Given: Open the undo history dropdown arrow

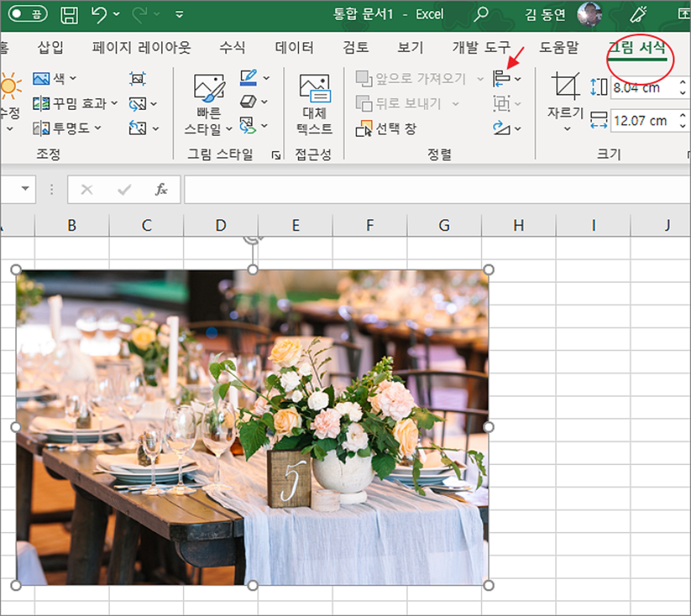Looking at the screenshot, I should 117,14.
